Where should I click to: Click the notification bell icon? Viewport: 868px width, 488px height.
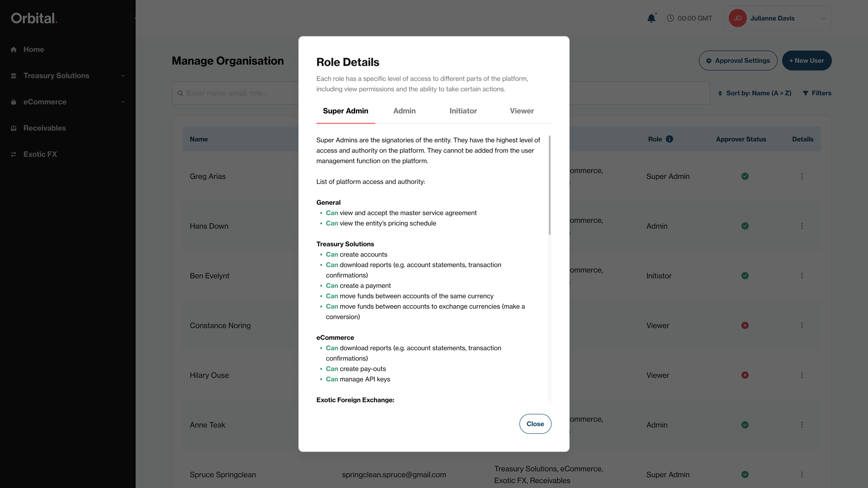[651, 18]
